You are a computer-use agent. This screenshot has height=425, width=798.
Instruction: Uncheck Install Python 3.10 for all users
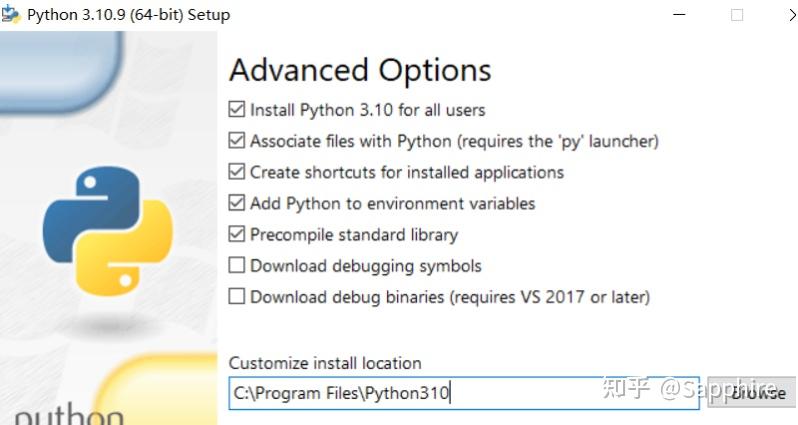(237, 109)
